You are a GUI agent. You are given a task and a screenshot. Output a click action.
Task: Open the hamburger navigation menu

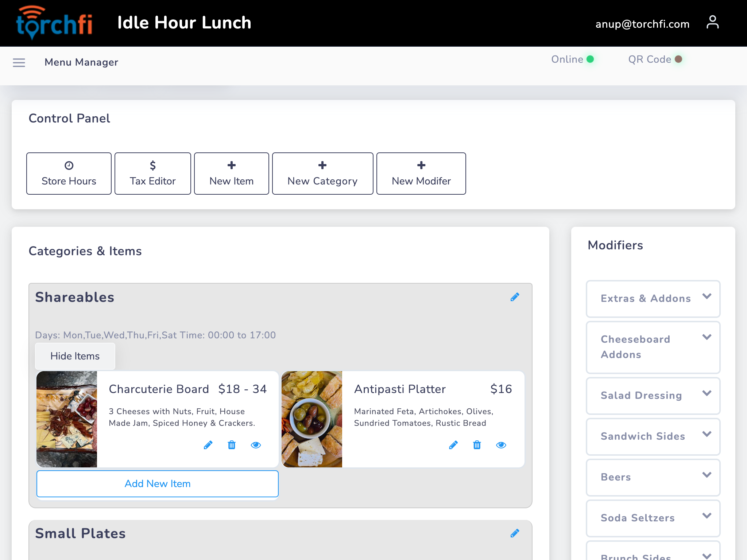19,63
